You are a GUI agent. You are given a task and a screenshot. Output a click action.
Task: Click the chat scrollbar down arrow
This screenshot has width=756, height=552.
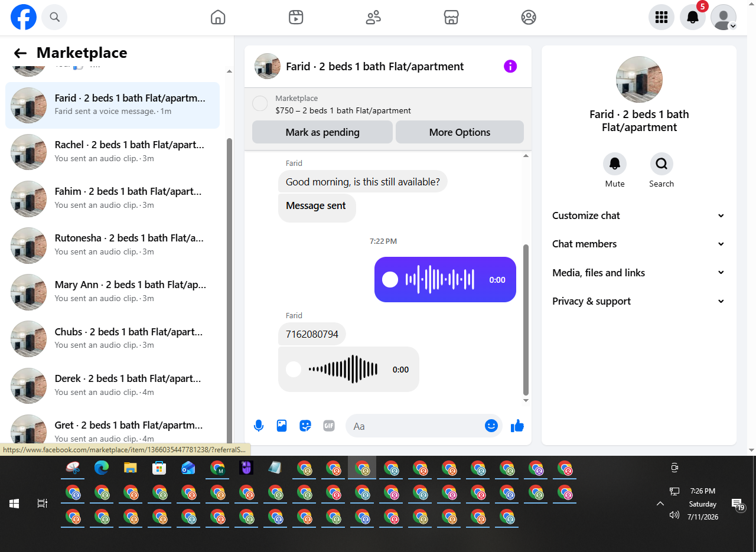[526, 401]
